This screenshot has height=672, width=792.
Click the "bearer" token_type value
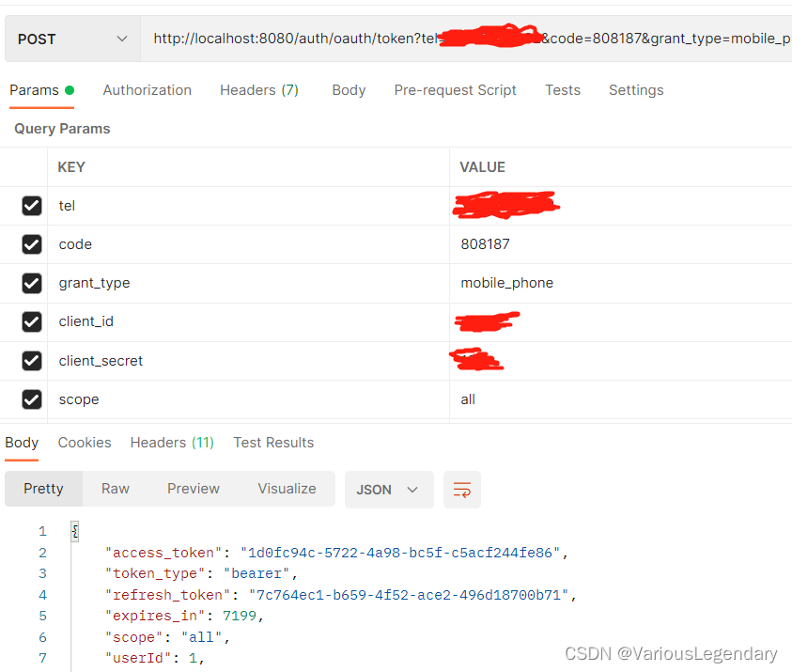click(256, 574)
